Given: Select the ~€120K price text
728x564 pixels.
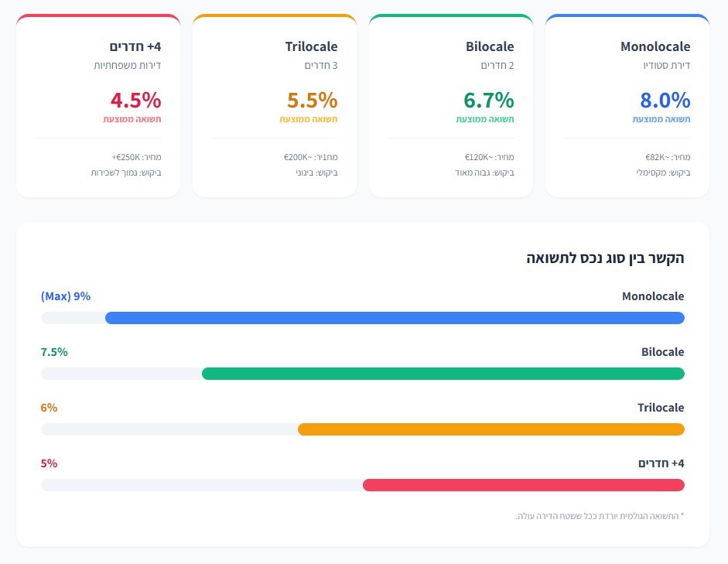Looking at the screenshot, I should [x=489, y=156].
